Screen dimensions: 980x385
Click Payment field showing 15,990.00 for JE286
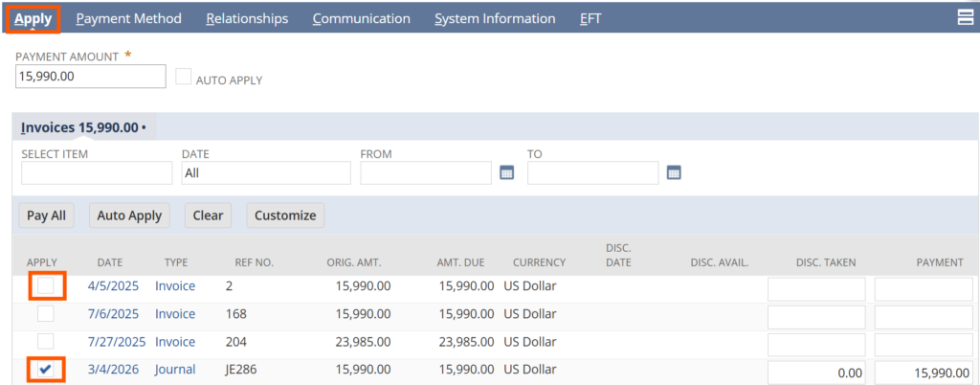click(x=924, y=373)
